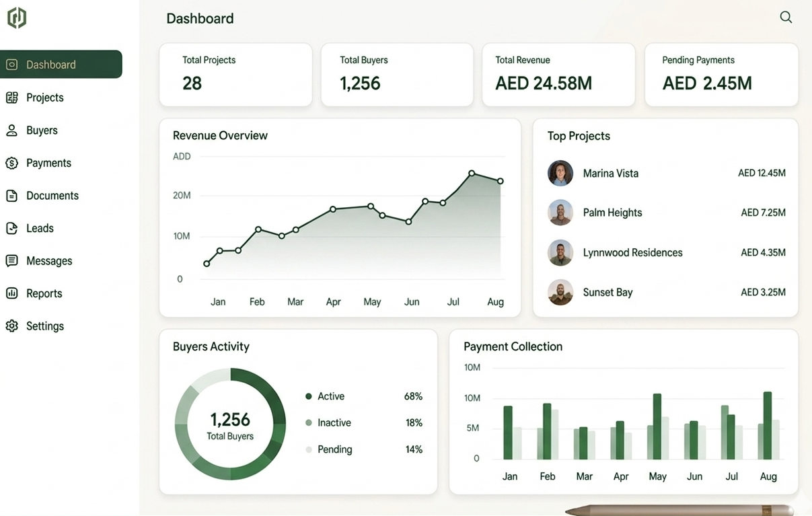Click the Top Projects heading
This screenshot has width=812, height=516.
click(579, 136)
